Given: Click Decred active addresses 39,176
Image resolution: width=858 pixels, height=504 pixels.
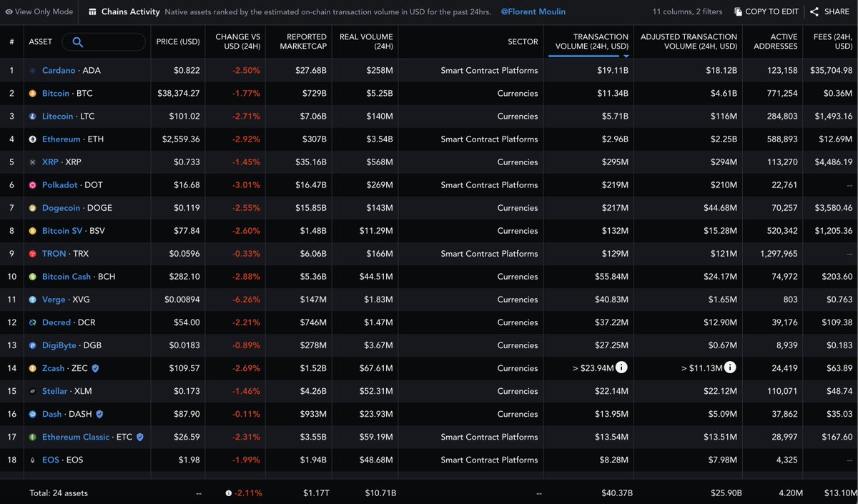Looking at the screenshot, I should click(x=783, y=322).
